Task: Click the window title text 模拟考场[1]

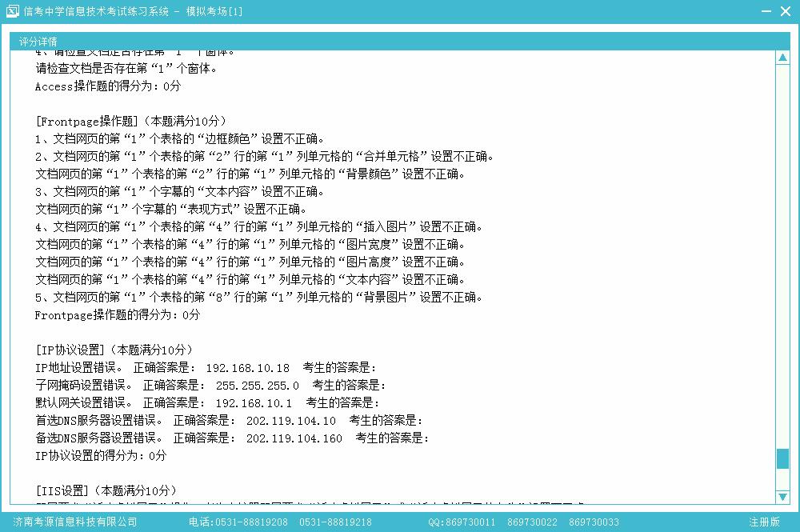Action: tap(214, 11)
